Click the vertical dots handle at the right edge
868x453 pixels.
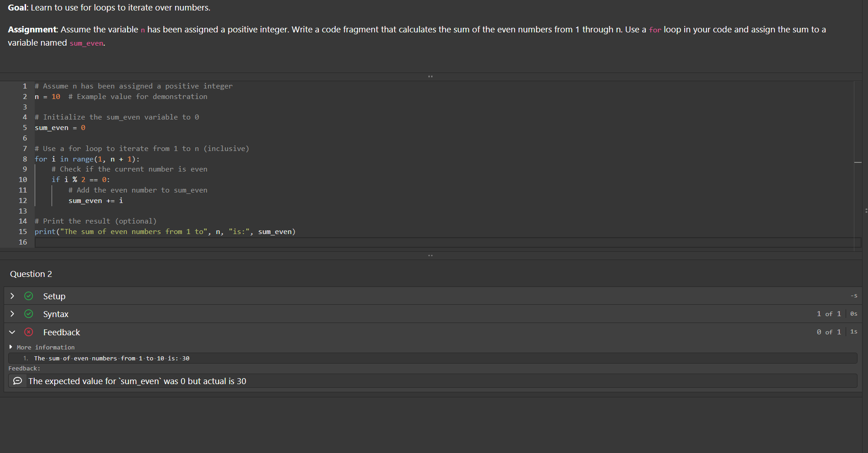pos(866,210)
